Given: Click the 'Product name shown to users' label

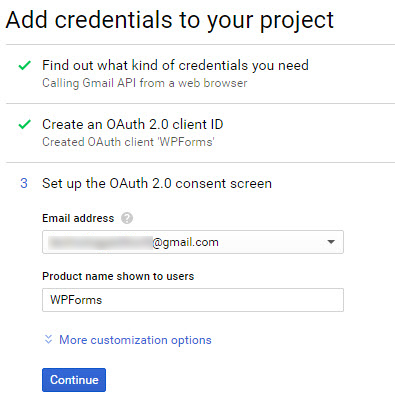Looking at the screenshot, I should tap(118, 276).
